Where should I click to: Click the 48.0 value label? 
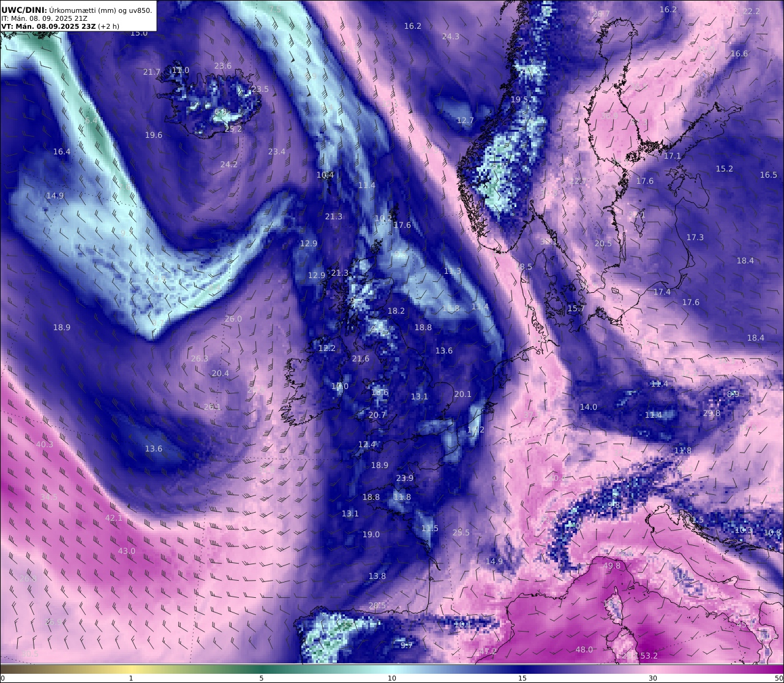coord(584,649)
